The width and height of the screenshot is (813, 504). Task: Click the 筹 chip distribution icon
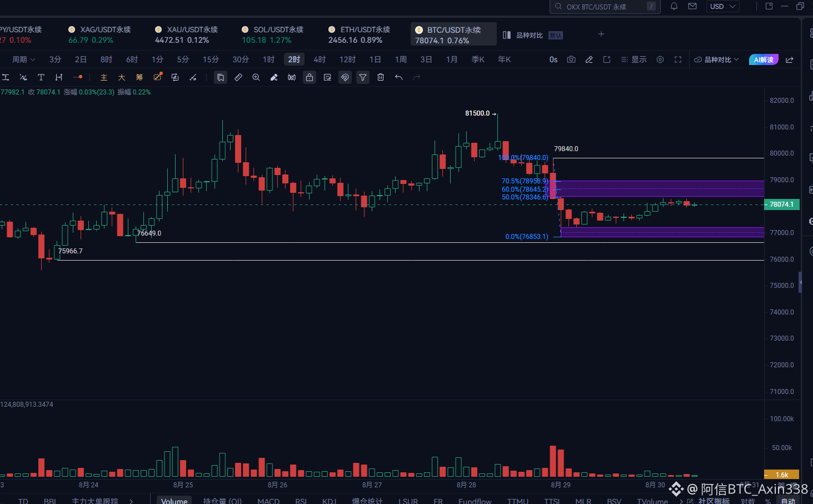[x=139, y=77]
